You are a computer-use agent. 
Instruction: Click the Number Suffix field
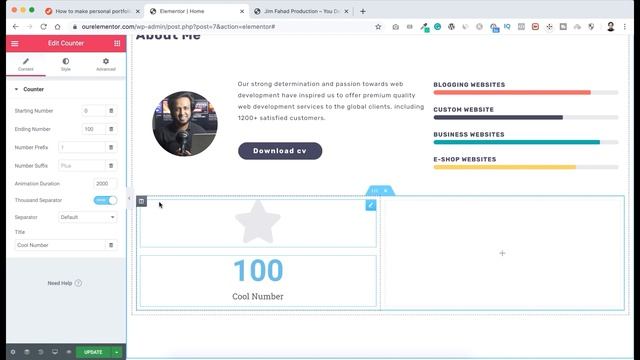pos(82,166)
